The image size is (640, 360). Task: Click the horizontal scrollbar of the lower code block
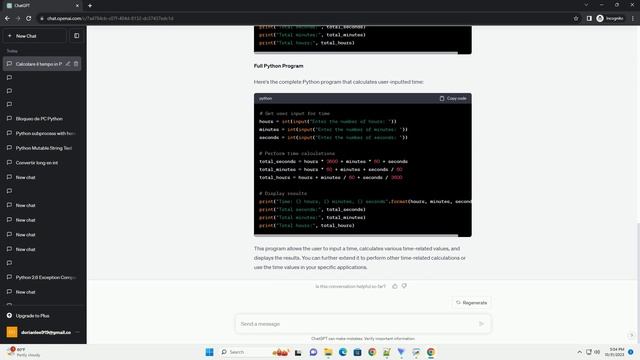(x=356, y=236)
